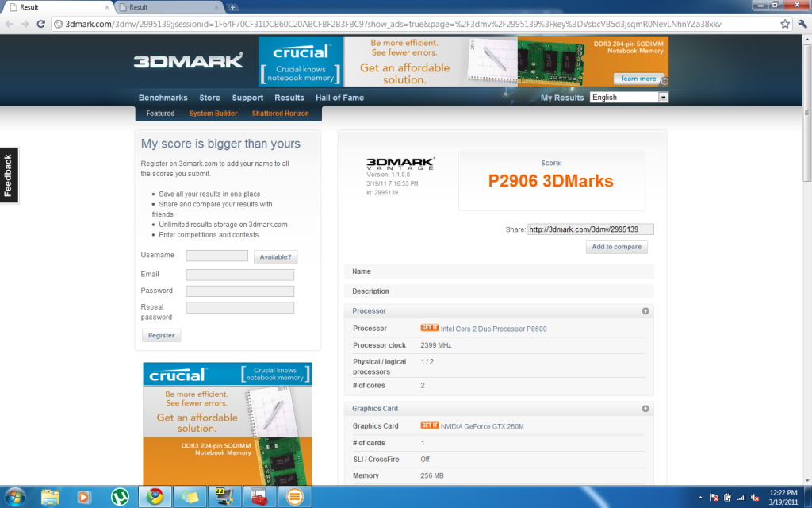This screenshot has width=812, height=508.
Task: Open the monitor icon showing 99 in taskbar
Action: click(224, 497)
